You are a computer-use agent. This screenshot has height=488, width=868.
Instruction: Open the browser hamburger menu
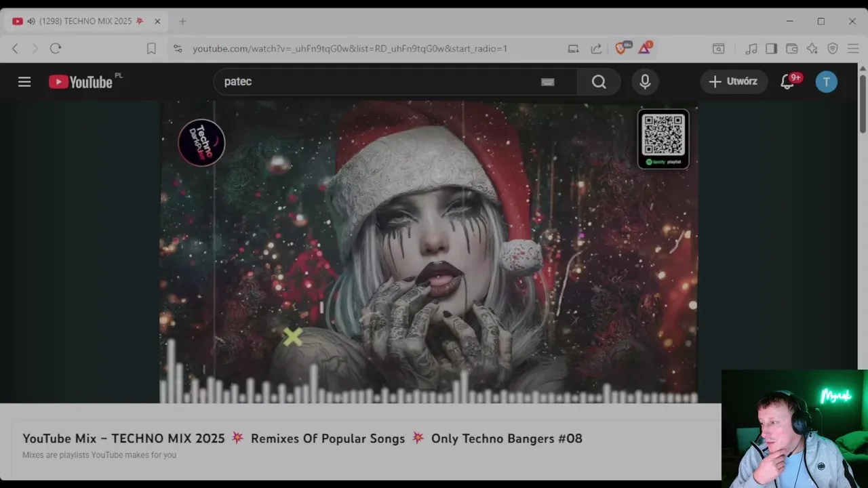pos(853,48)
